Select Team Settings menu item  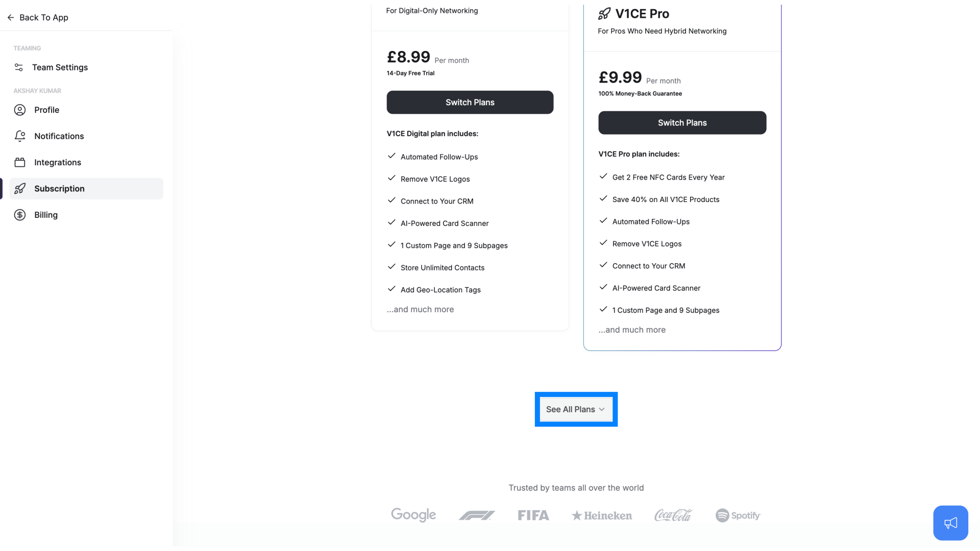pos(60,67)
